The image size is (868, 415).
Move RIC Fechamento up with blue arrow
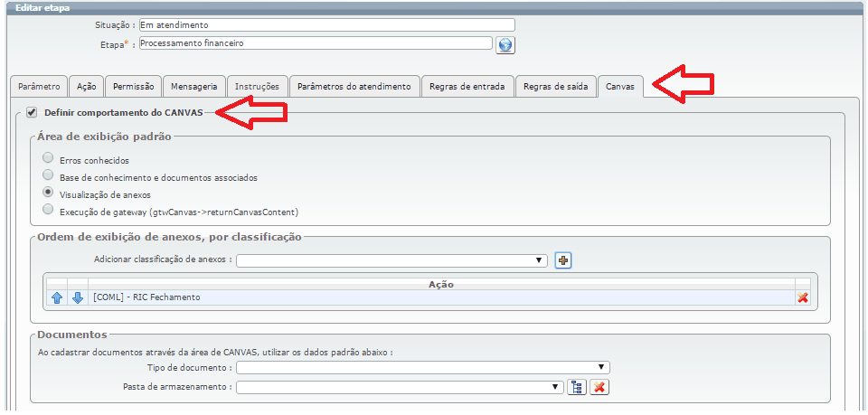(57, 297)
